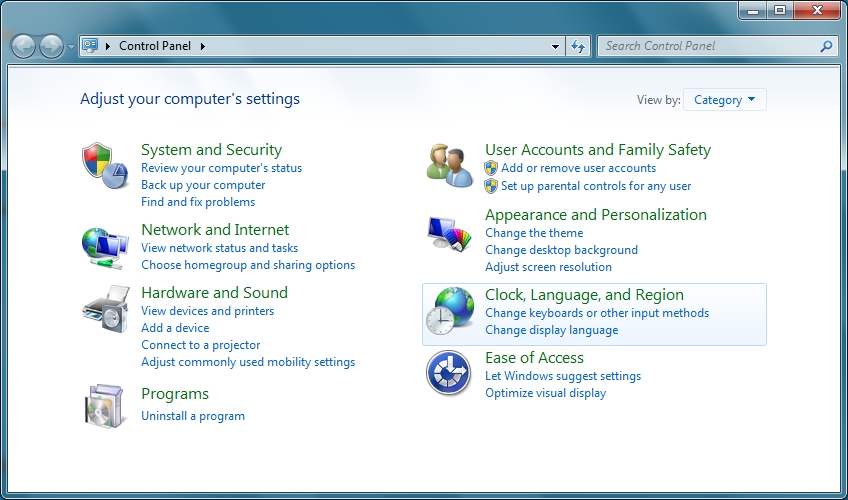Expand the address bar history dropdown

555,46
